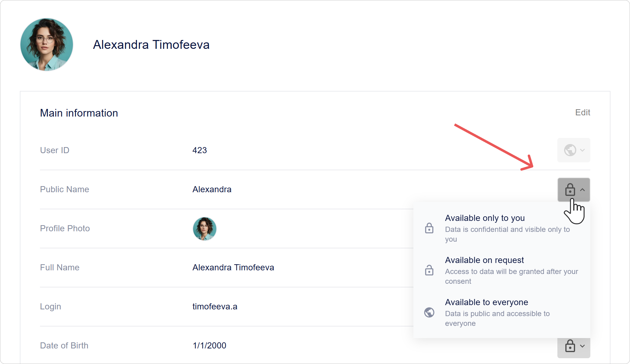Click the large profile avatar at top
The width and height of the screenshot is (630, 364).
click(x=47, y=45)
